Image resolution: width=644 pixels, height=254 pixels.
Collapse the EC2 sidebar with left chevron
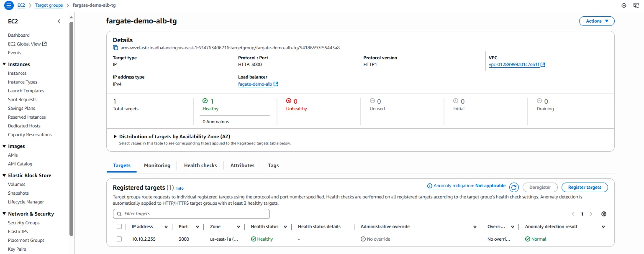pos(59,21)
